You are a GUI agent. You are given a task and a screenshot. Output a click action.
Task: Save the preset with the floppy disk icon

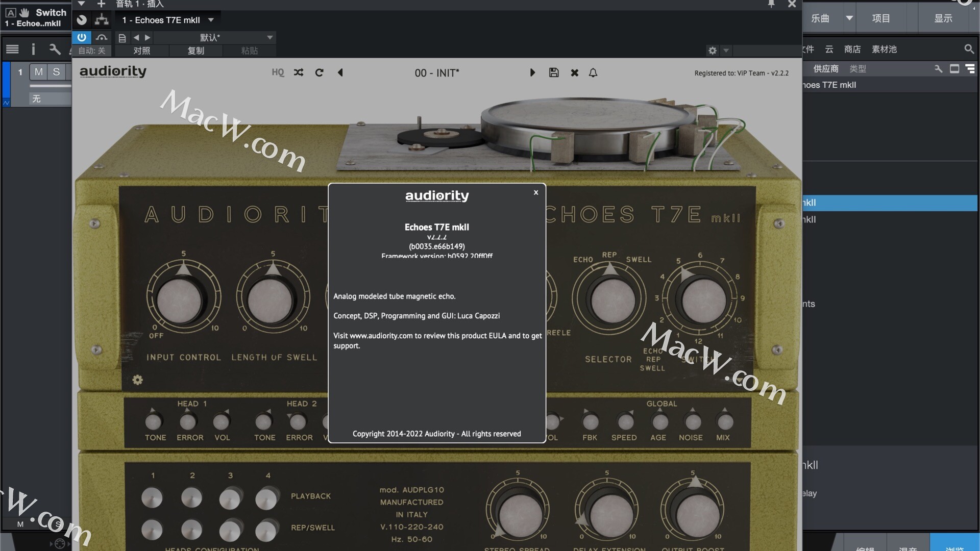pyautogui.click(x=554, y=72)
